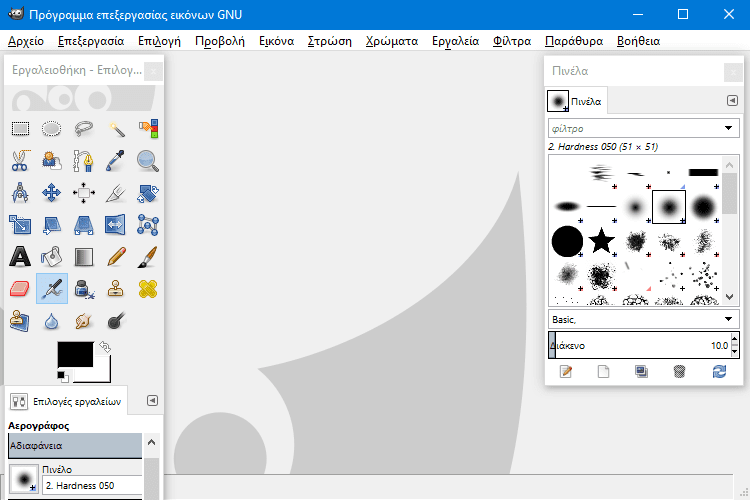The image size is (750, 500).
Task: Select the Bucket Fill tool
Action: point(52,257)
